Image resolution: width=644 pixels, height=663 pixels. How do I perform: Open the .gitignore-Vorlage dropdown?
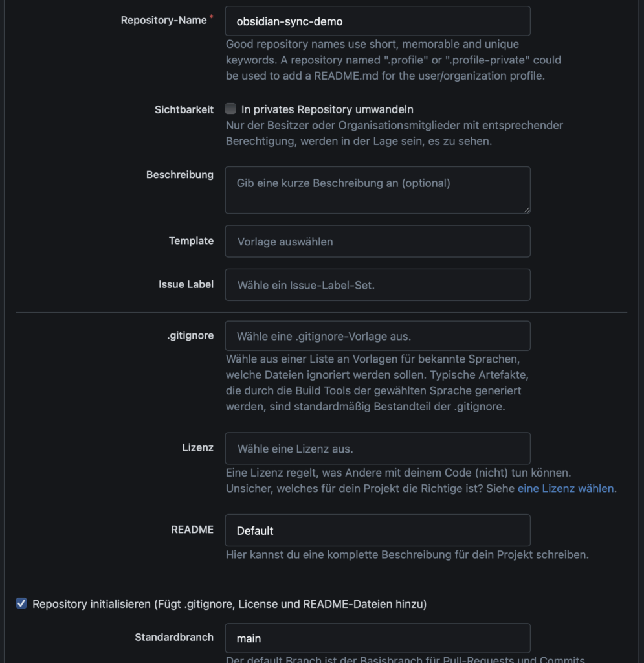[377, 337]
